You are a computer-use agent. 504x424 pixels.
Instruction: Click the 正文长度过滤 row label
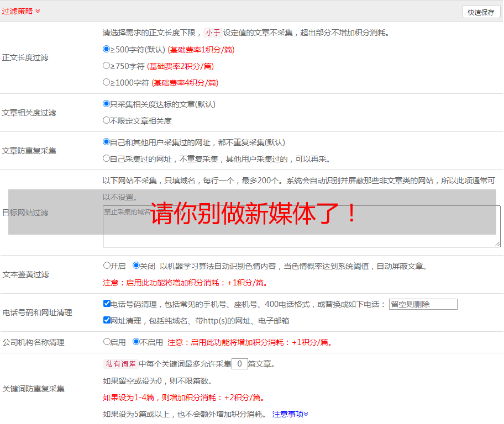tap(25, 57)
